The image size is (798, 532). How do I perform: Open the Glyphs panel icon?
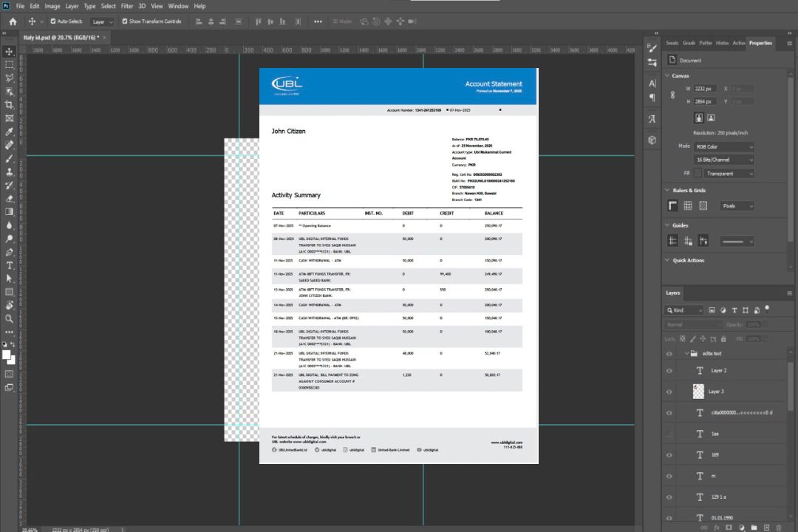tap(652, 119)
